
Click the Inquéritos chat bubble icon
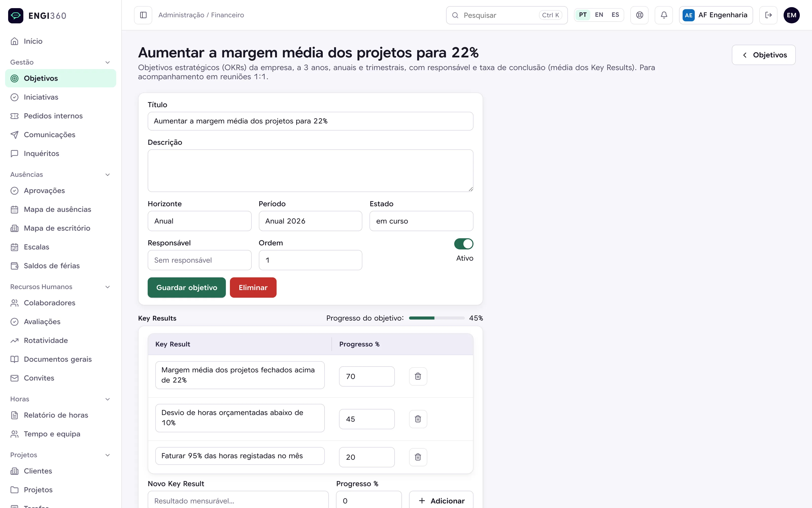14,153
